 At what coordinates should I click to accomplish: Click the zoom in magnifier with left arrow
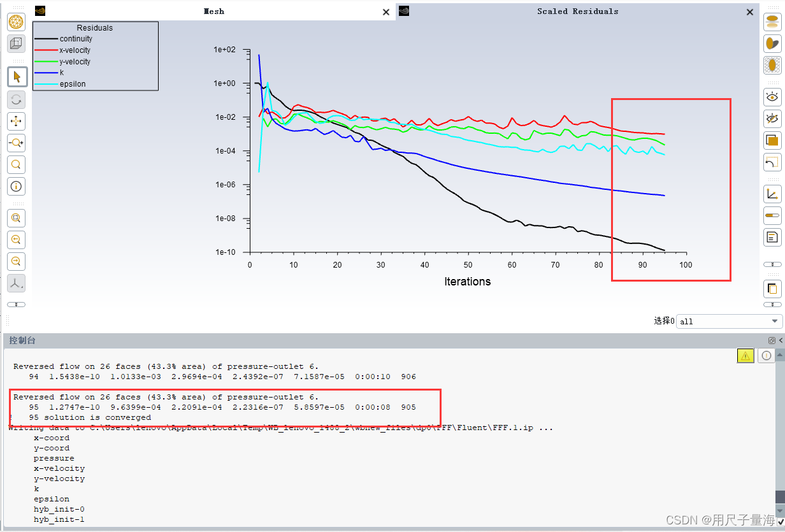click(x=17, y=240)
